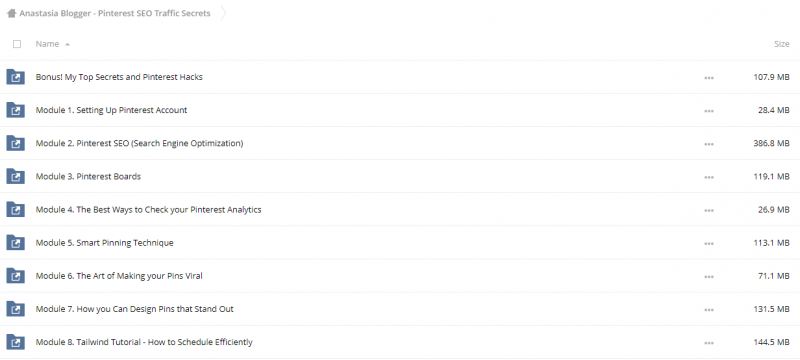Viewport: 800px width, 360px height.
Task: Click the home icon in the breadcrumb
Action: (12, 14)
